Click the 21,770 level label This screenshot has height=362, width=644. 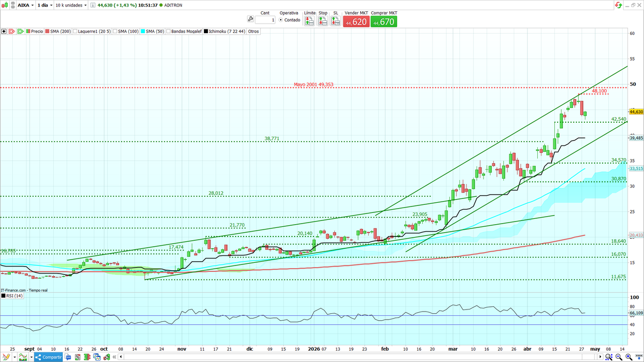pos(237,225)
